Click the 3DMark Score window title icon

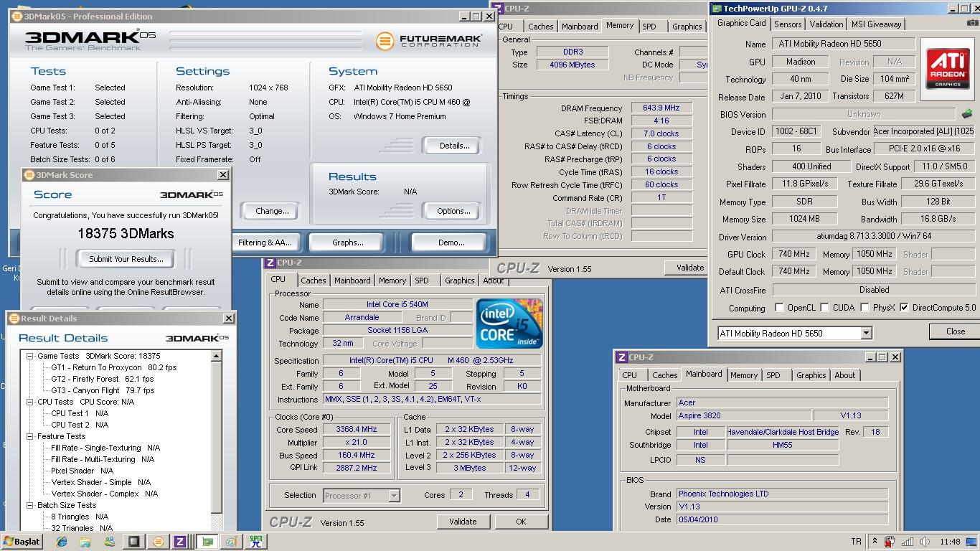(x=29, y=174)
